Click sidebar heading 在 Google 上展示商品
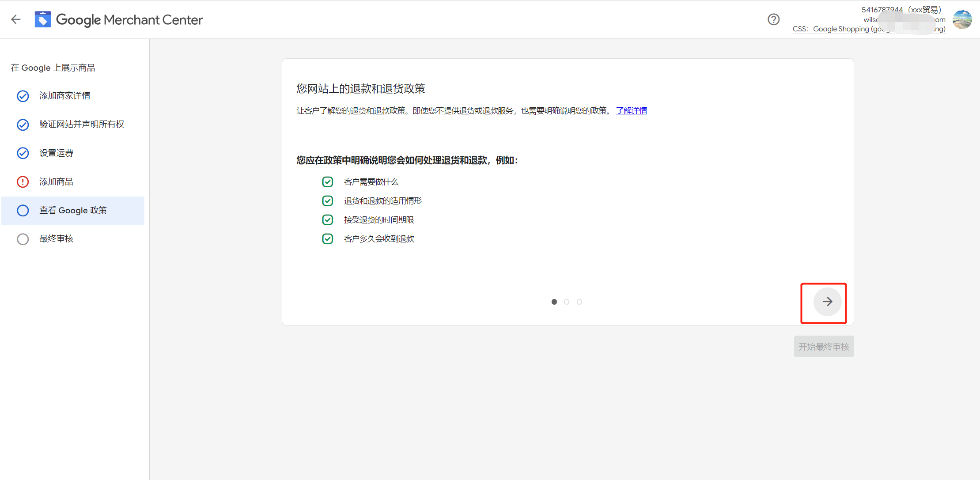 click(53, 68)
